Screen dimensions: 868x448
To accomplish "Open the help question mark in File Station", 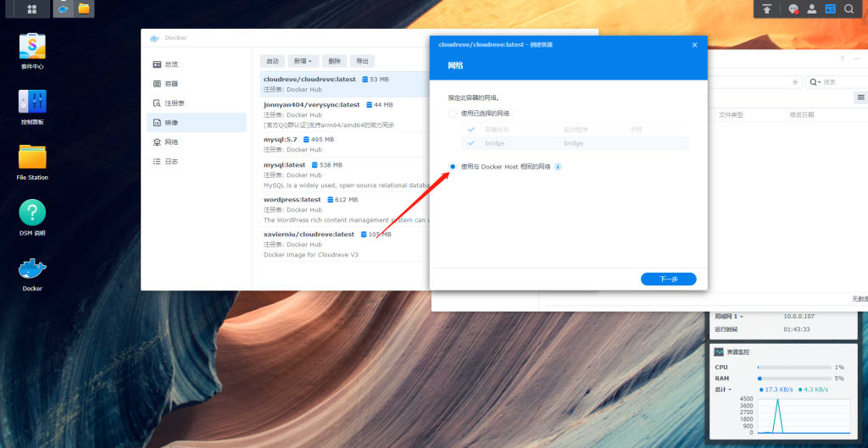I will click(842, 58).
